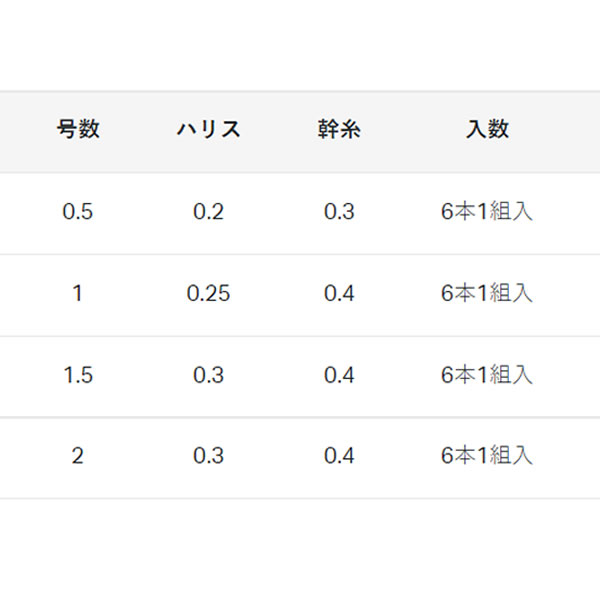The width and height of the screenshot is (600, 600).
Task: Select the 1.5 号数 cell
Action: pos(78,375)
